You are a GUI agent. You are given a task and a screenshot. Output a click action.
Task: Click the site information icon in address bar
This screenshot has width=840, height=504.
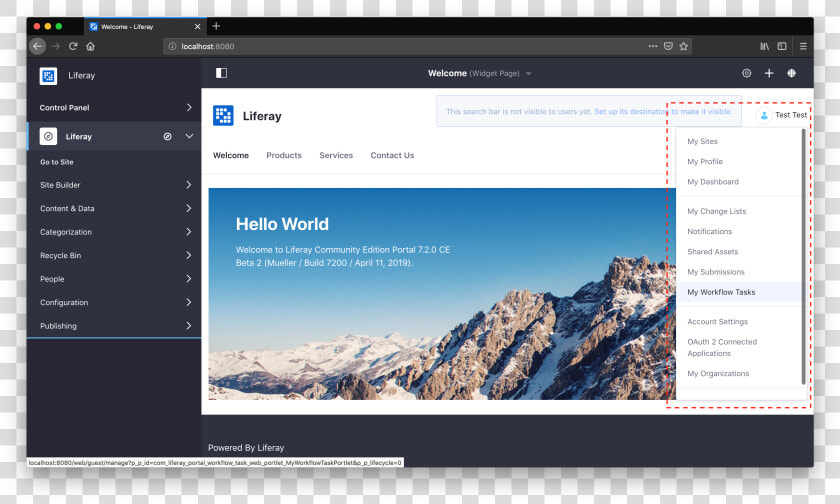click(172, 46)
